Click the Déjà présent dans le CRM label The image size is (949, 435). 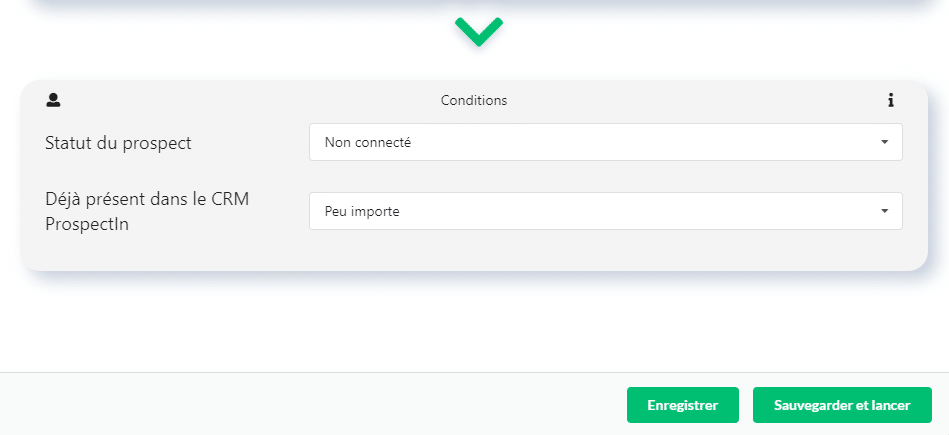147,200
